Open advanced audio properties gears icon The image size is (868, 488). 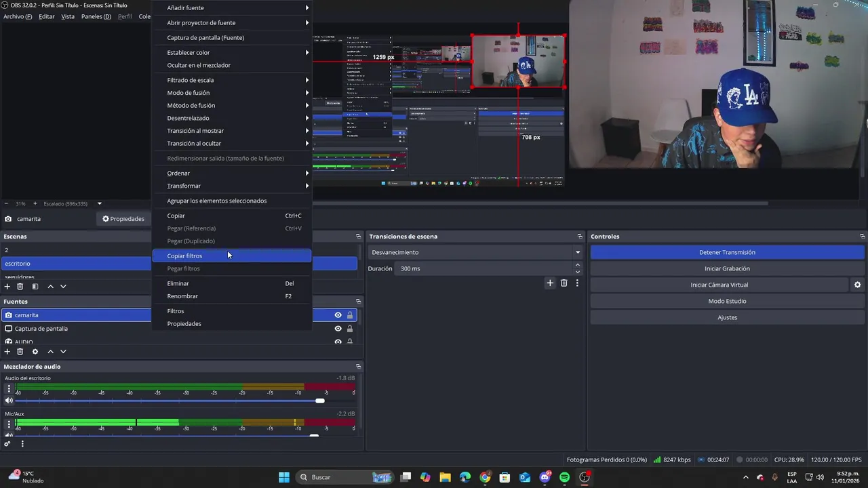coord(7,444)
